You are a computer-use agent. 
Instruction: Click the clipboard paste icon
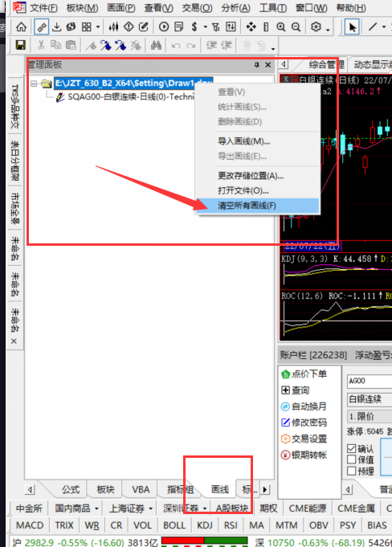tap(71, 45)
